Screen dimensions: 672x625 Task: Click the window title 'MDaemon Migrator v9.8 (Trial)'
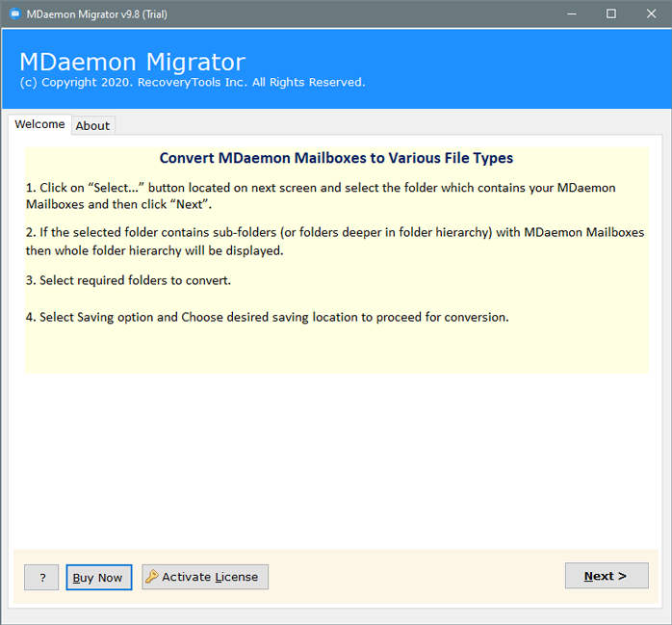[x=97, y=14]
